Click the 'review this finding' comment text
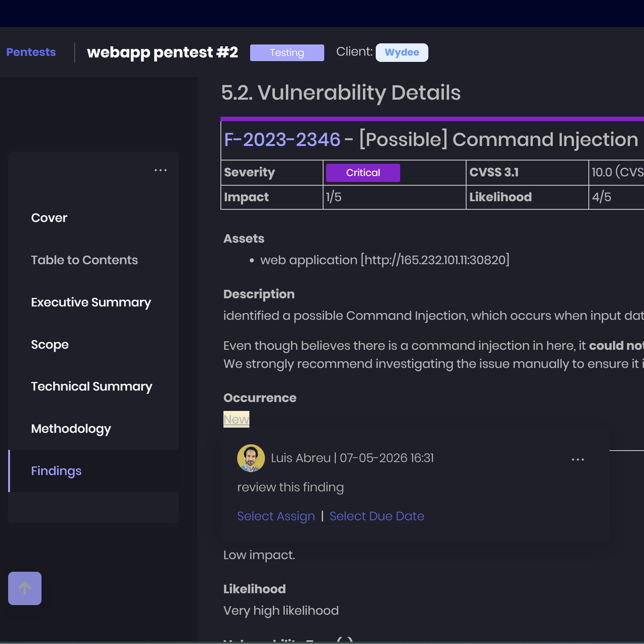This screenshot has width=644, height=644. click(x=291, y=487)
